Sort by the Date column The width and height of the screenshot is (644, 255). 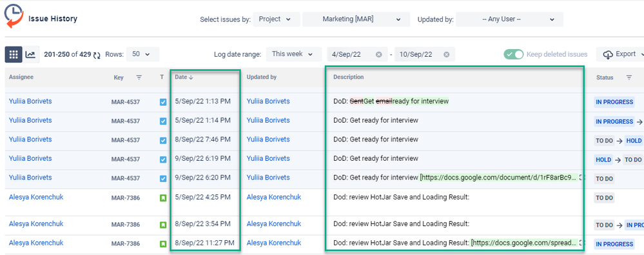[x=184, y=77]
